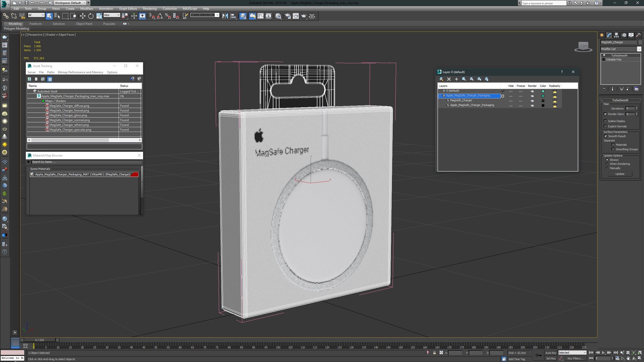Select the Select and Uniform Scale tool
The width and height of the screenshot is (644, 362).
tap(99, 16)
